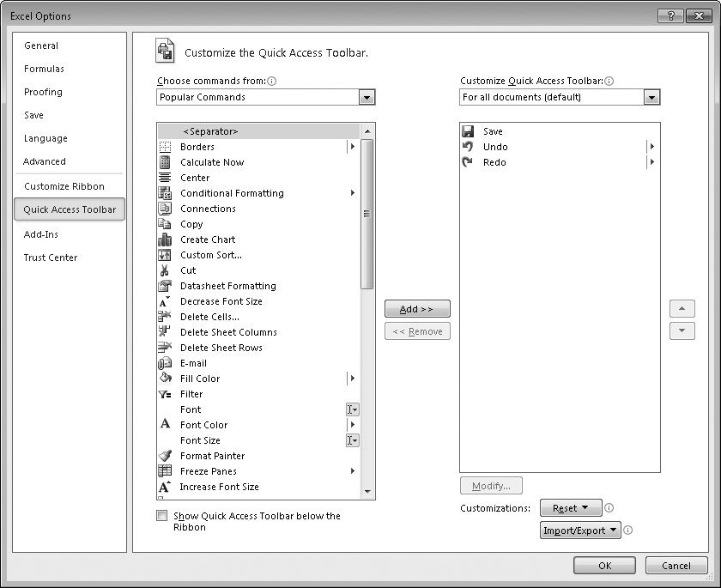Click the Fill Color paint bucket icon
The width and height of the screenshot is (721, 588).
click(165, 379)
